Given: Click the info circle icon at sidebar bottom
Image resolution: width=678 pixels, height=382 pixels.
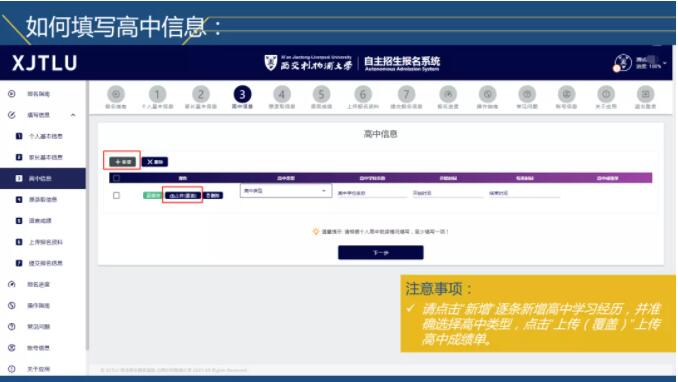Looking at the screenshot, I should pos(12,369).
